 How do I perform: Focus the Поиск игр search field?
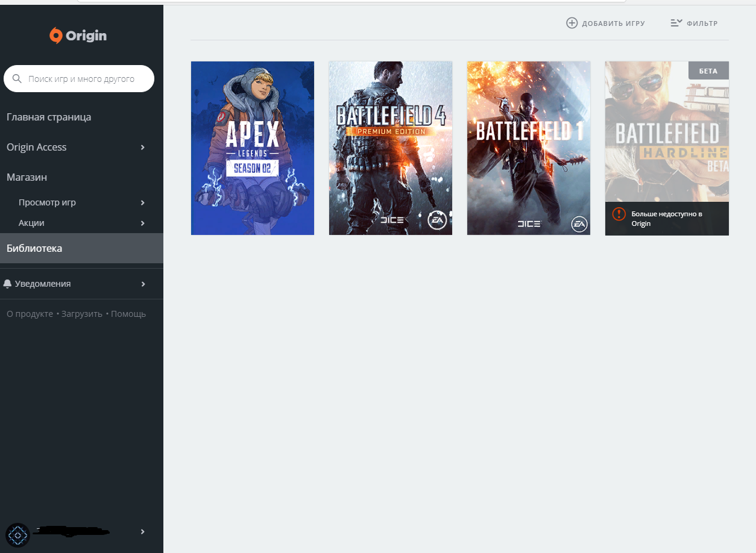[x=79, y=79]
